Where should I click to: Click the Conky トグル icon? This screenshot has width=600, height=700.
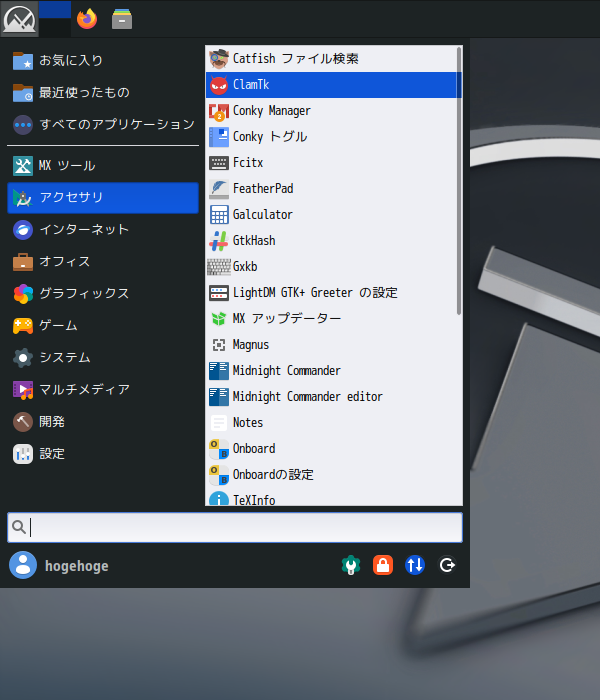coord(219,137)
